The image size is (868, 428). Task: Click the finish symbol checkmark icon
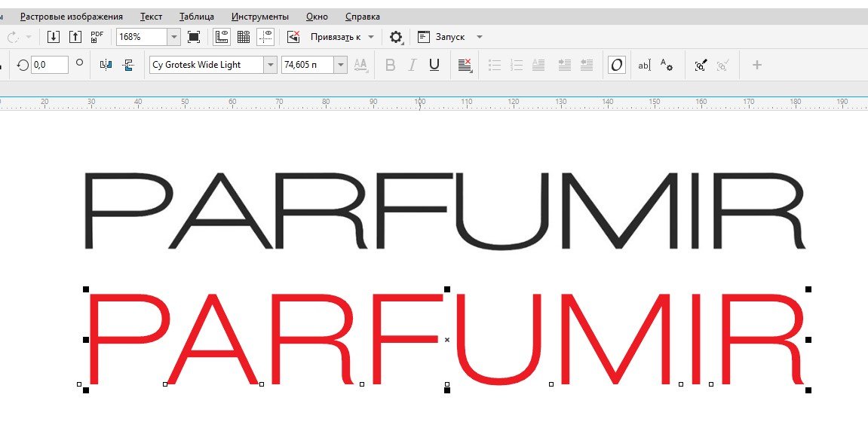pyautogui.click(x=722, y=65)
